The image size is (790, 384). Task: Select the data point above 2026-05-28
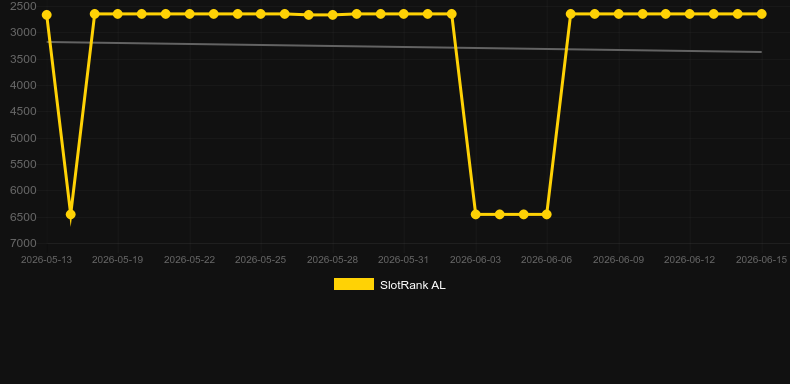point(333,15)
